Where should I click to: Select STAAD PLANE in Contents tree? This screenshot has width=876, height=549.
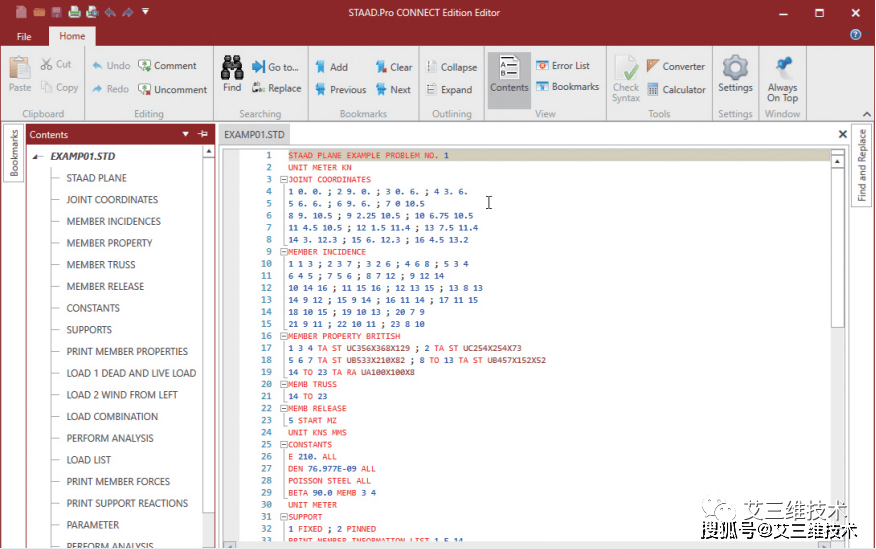tap(97, 178)
